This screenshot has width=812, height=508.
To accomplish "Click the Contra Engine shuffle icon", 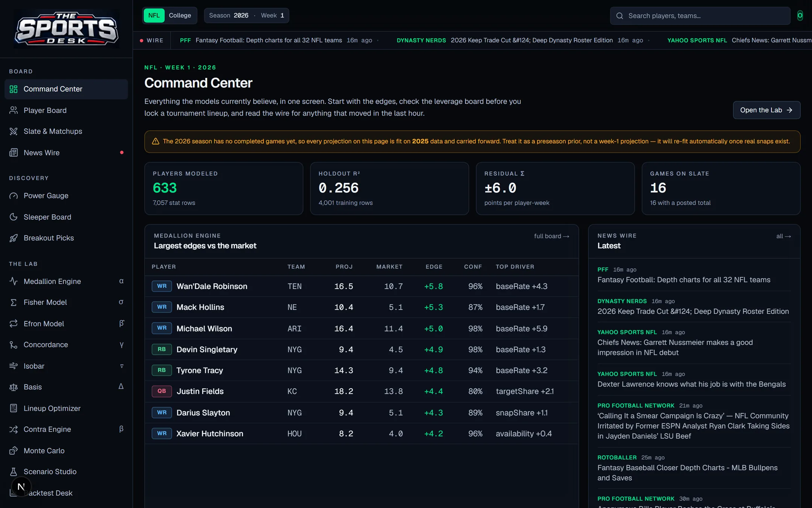I will [14, 429].
